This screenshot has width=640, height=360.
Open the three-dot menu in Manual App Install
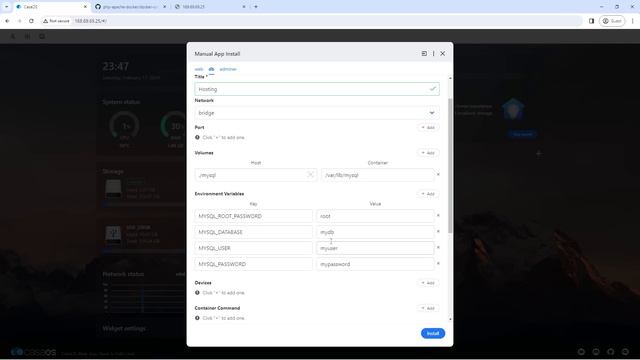pyautogui.click(x=433, y=53)
